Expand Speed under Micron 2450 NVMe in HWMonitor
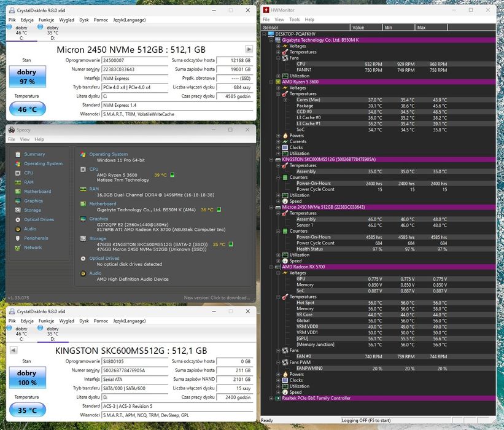The image size is (504, 430). (x=278, y=261)
